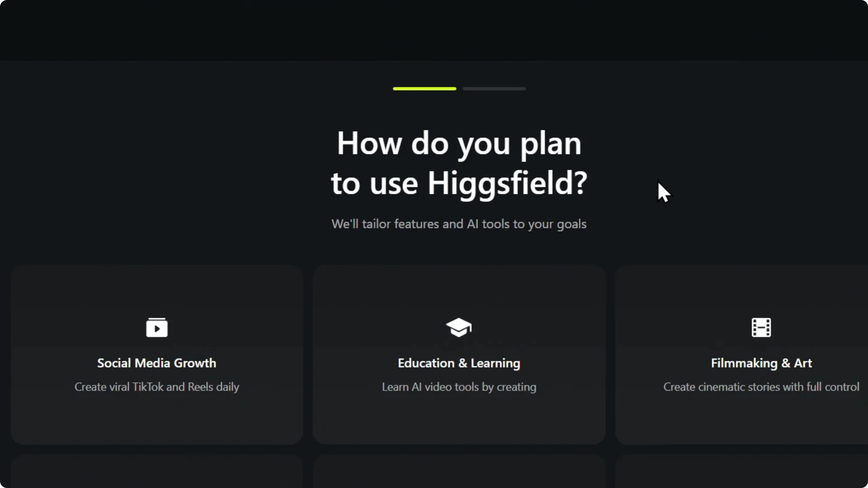
Task: Click the Education & Learning card title
Action: 459,363
